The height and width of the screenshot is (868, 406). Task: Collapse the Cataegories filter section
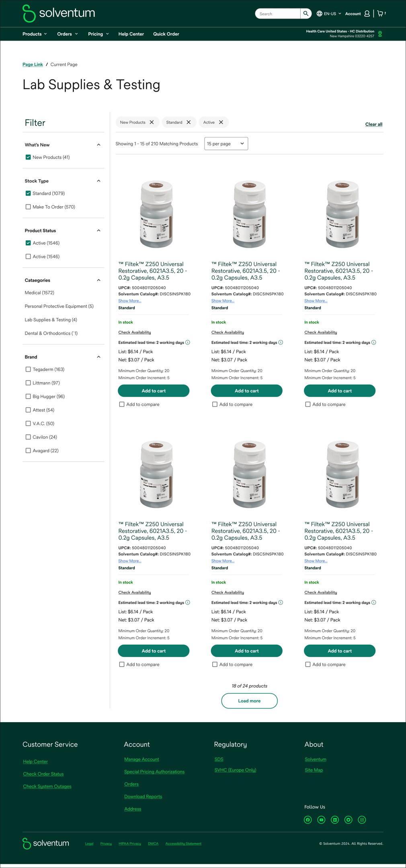click(98, 280)
